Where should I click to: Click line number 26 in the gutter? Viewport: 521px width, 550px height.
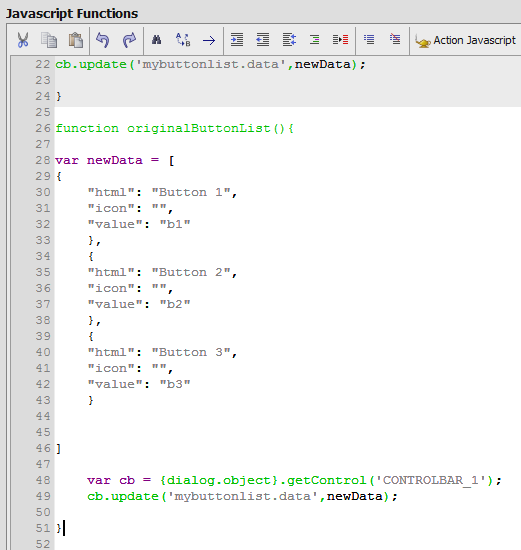pos(43,128)
